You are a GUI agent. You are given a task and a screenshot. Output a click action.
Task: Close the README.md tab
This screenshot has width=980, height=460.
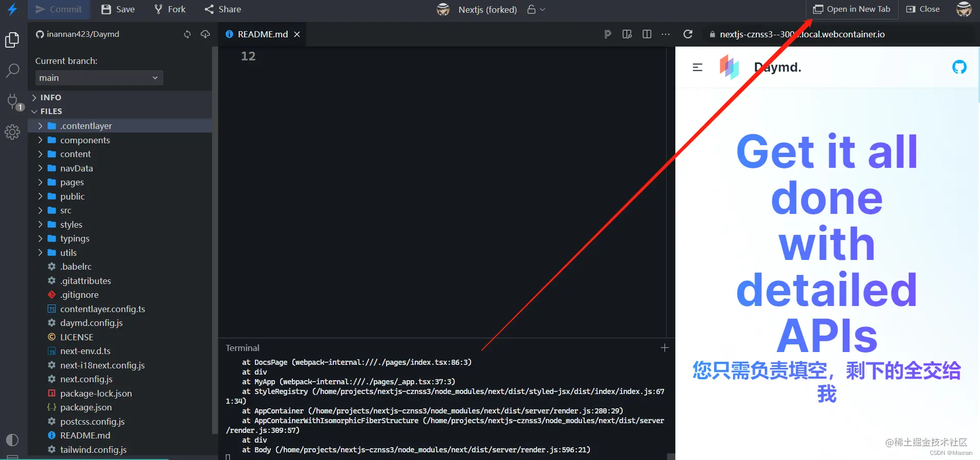pos(297,34)
